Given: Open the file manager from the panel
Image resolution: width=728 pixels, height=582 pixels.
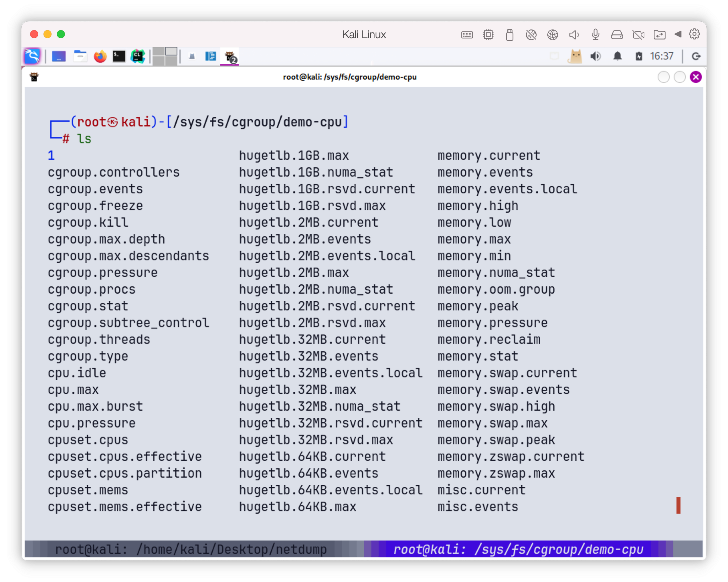Looking at the screenshot, I should point(80,57).
